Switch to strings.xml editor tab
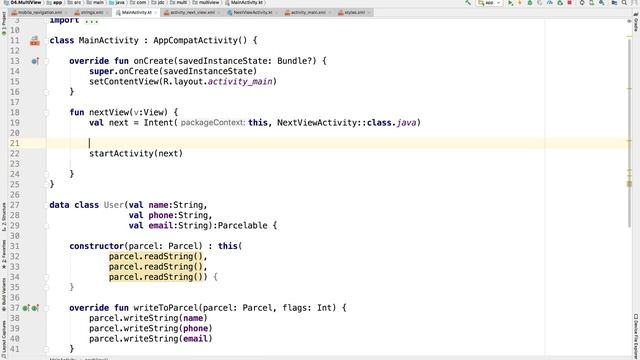The height and width of the screenshot is (360, 640). (91, 13)
